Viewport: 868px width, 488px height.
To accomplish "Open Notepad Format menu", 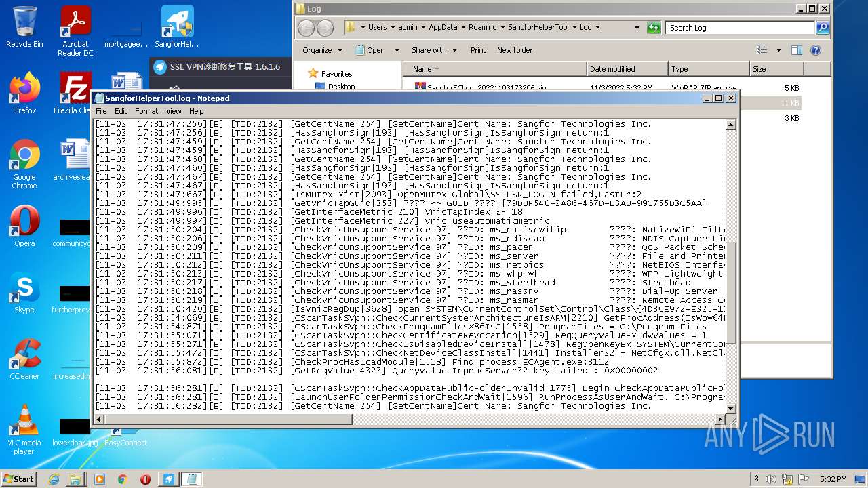I will coord(146,111).
